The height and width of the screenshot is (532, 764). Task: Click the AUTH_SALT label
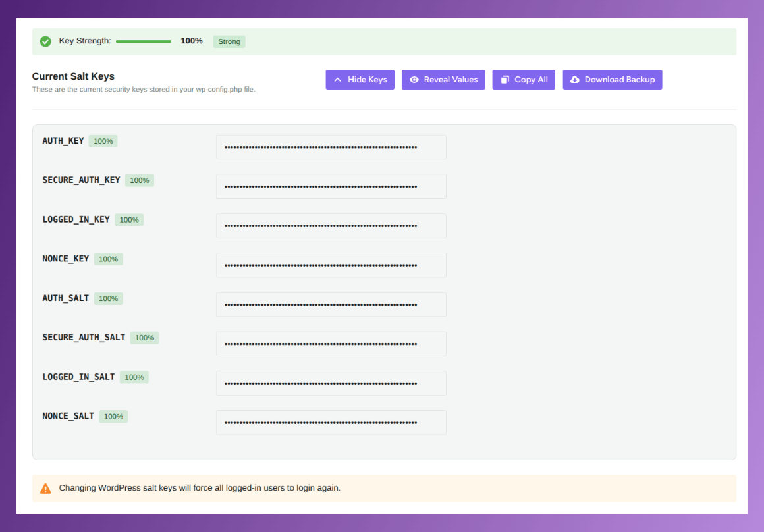click(x=65, y=298)
